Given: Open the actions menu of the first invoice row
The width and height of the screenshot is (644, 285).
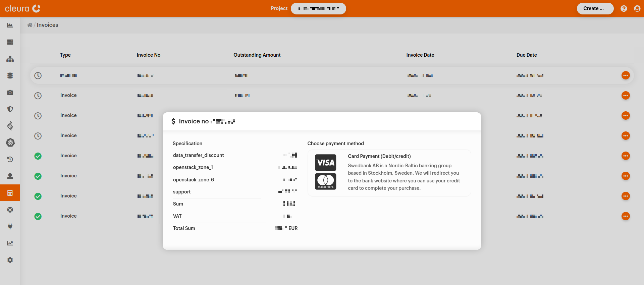Looking at the screenshot, I should pyautogui.click(x=625, y=75).
